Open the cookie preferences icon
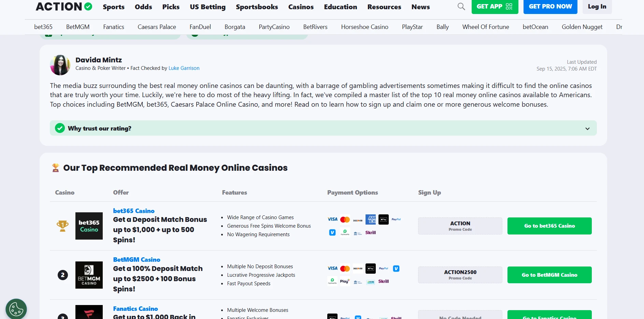Viewport: 644px width, 319px height. (16, 309)
